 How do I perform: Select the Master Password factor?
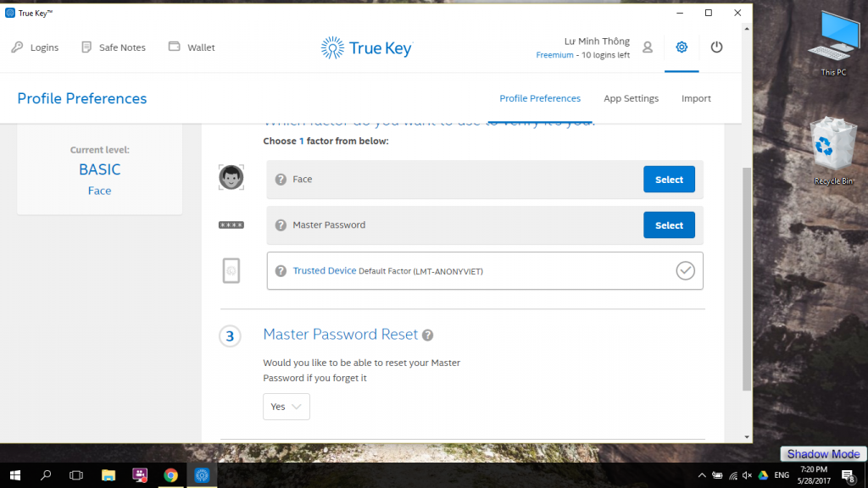[x=669, y=225]
